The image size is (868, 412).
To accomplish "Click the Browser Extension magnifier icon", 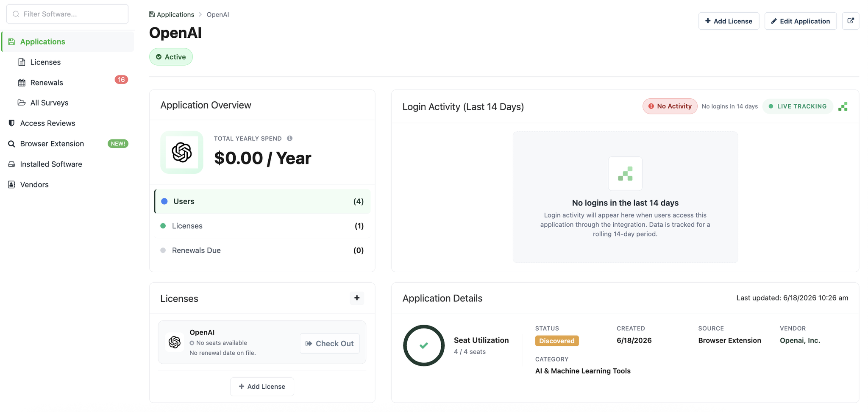I will point(11,144).
